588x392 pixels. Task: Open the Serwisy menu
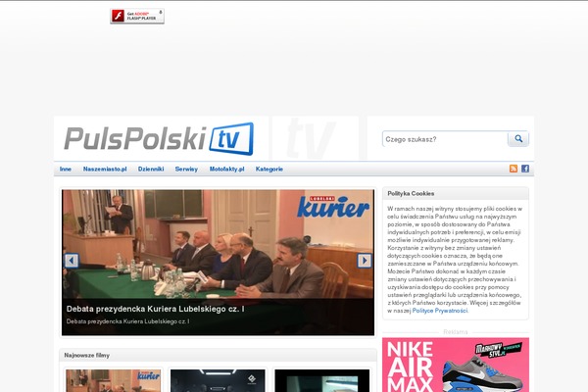point(186,170)
